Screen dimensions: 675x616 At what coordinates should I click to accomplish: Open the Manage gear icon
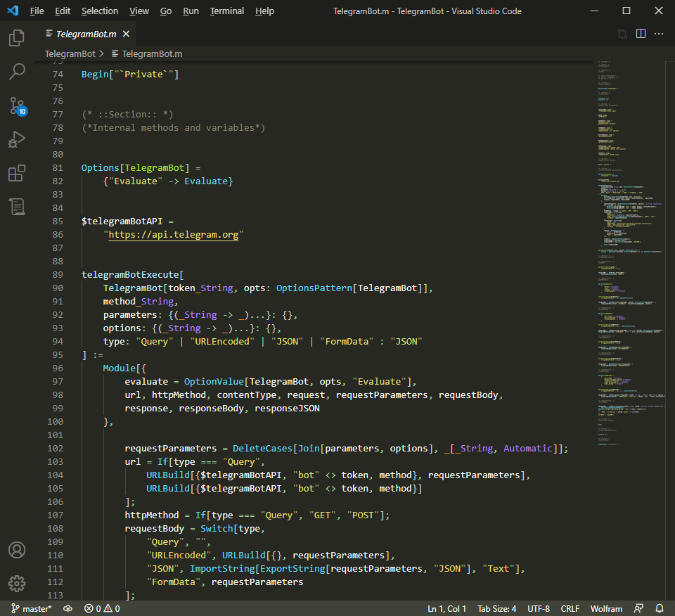tap(17, 584)
